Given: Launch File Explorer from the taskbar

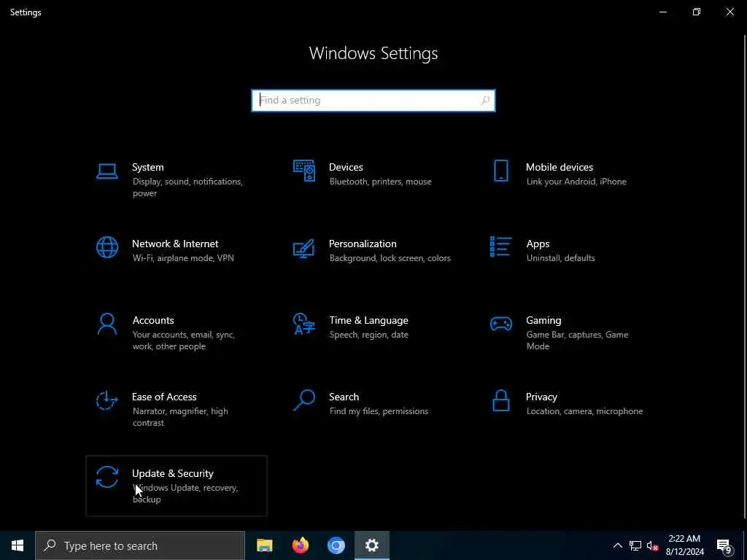Looking at the screenshot, I should pos(264,545).
